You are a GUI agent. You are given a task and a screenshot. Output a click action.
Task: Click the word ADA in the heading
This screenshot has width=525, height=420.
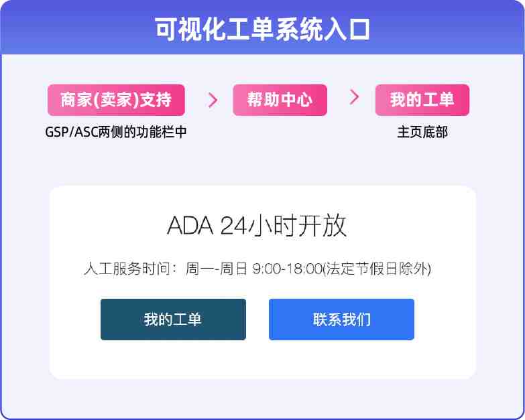point(190,226)
